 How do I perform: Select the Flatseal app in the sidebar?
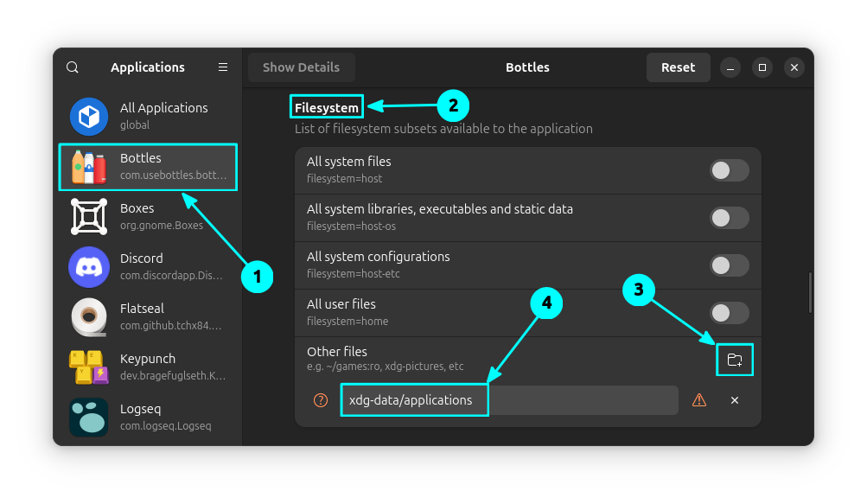[147, 317]
